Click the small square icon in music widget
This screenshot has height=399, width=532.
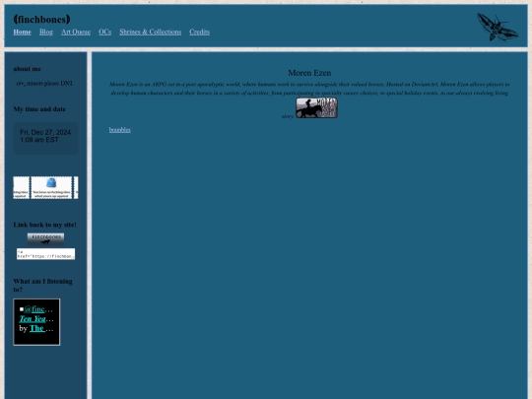[x=22, y=309]
